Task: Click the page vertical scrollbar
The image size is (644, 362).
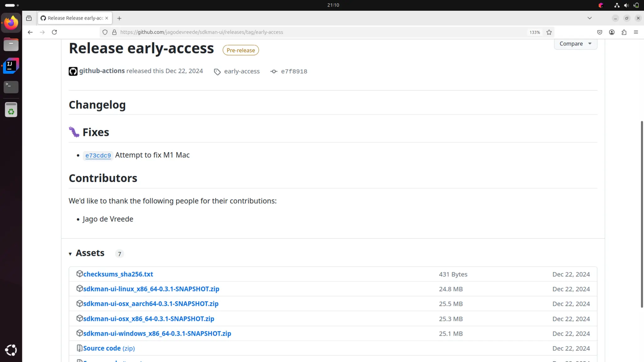Action: pos(641,214)
